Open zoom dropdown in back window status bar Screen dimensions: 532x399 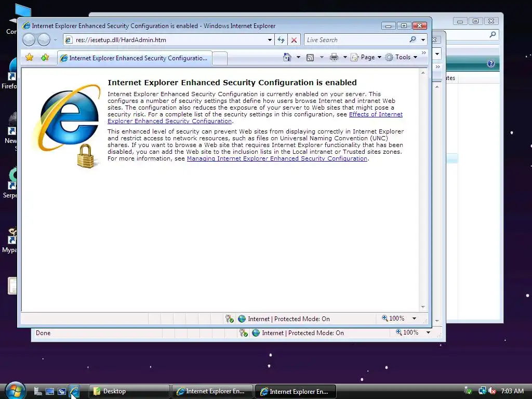click(428, 333)
